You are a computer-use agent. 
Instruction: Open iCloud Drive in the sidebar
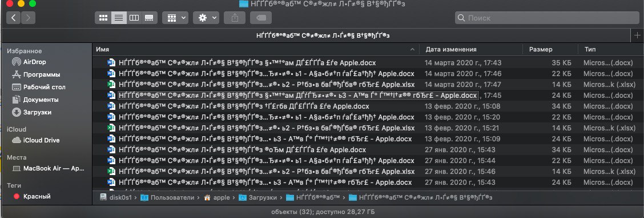[x=36, y=140]
